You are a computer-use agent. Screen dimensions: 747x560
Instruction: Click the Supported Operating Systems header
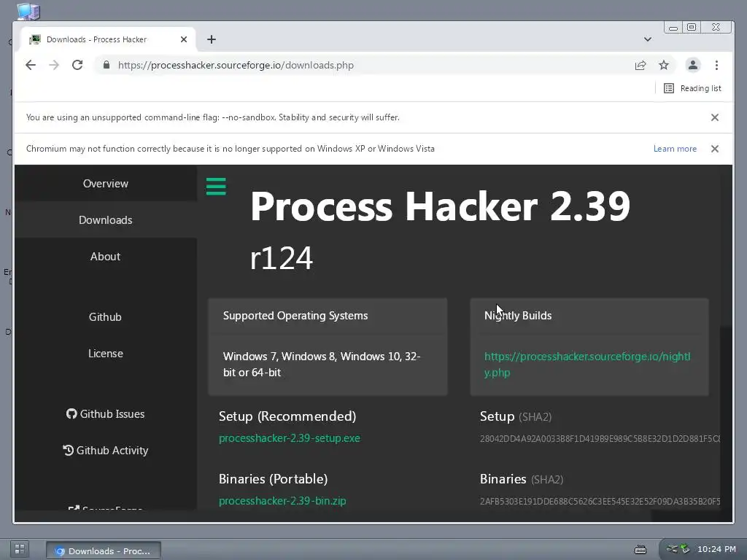[295, 316]
